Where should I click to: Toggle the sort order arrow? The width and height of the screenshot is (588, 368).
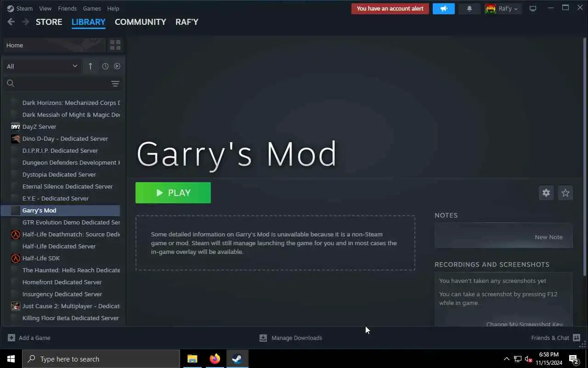pos(90,66)
